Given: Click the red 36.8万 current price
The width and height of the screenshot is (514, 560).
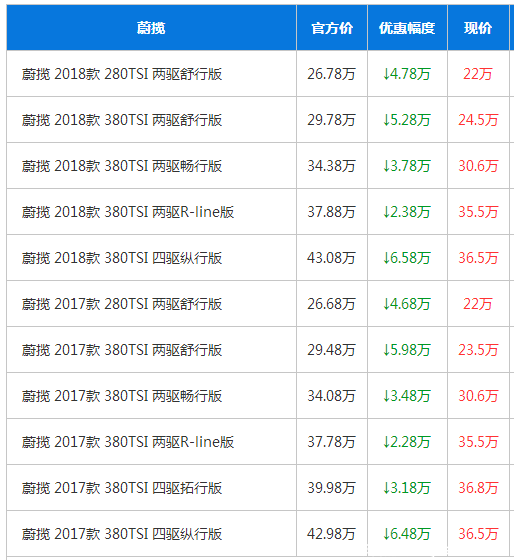Looking at the screenshot, I should point(478,488).
